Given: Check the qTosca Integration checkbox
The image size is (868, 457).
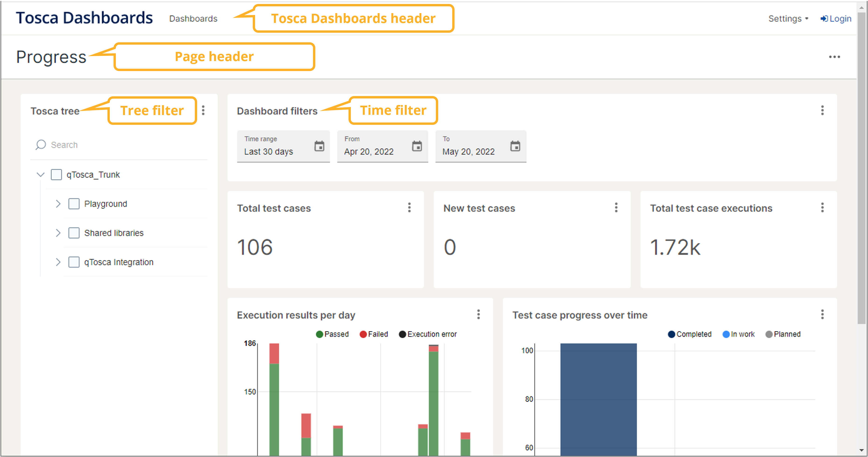Looking at the screenshot, I should point(74,262).
